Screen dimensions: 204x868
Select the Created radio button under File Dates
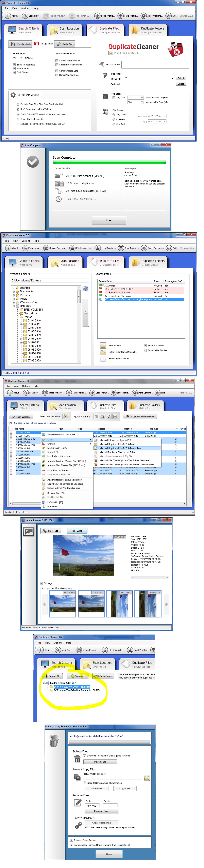click(114, 119)
